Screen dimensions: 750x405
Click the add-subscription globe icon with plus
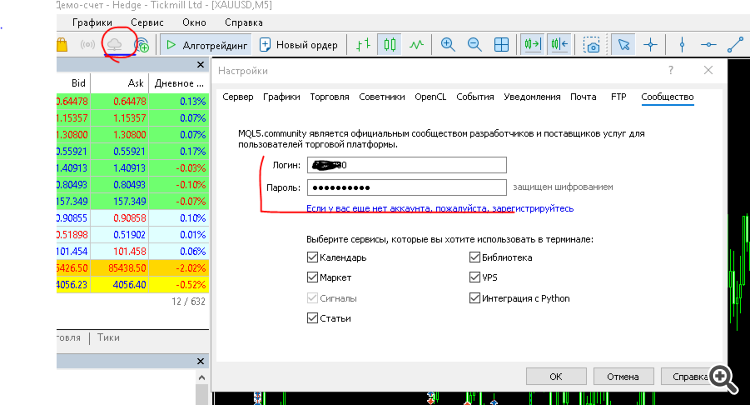pyautogui.click(x=141, y=45)
